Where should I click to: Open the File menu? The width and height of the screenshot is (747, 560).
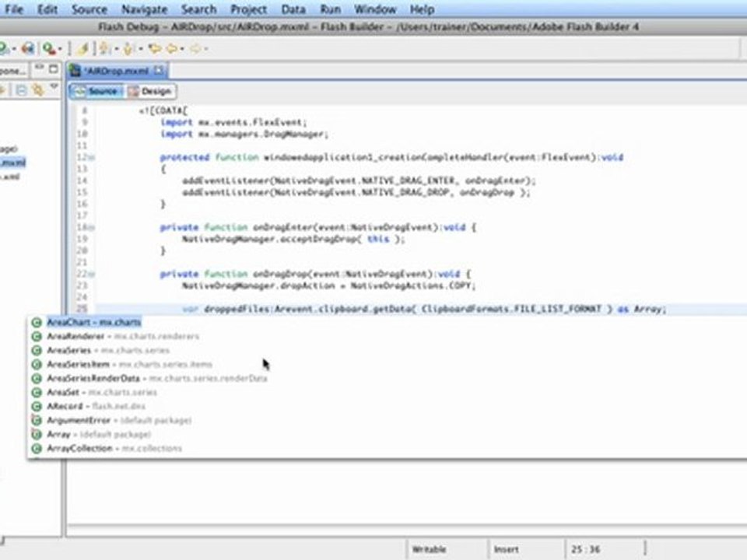(14, 9)
